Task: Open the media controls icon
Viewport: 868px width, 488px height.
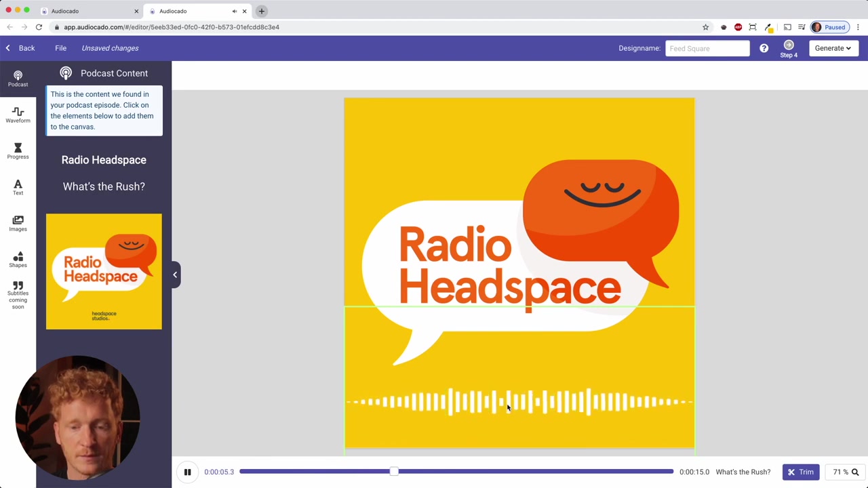Action: 802,27
